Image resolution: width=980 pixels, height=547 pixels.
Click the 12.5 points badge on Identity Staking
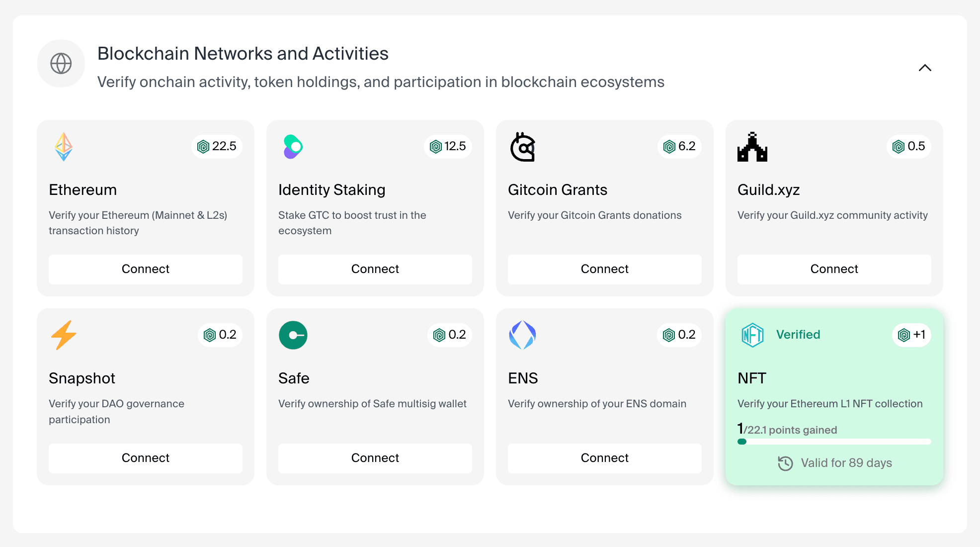pos(448,146)
